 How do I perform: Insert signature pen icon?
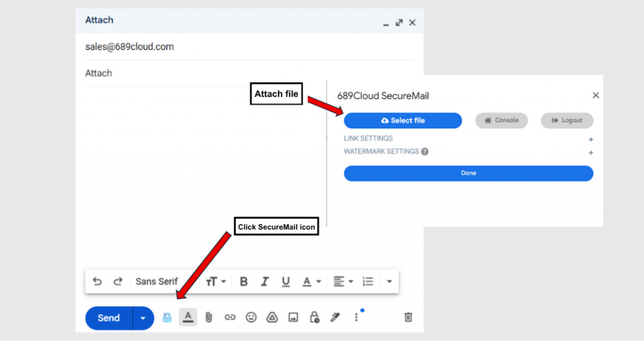335,317
